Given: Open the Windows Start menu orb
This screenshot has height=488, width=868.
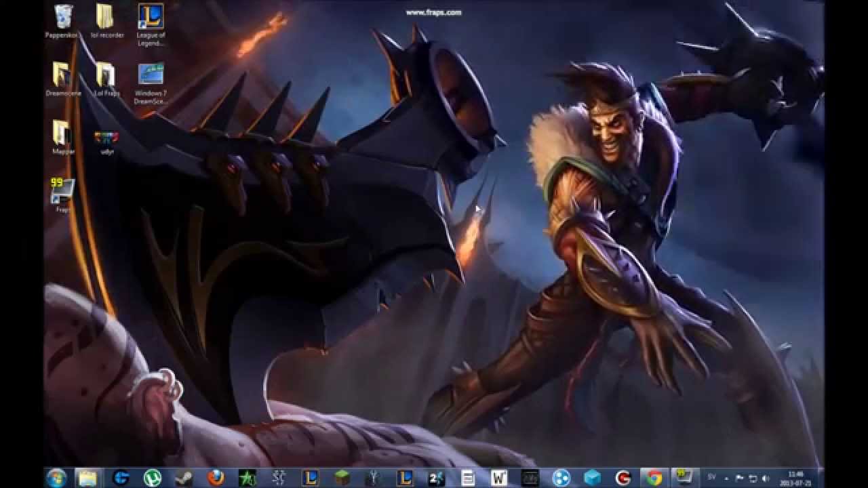Looking at the screenshot, I should click(x=56, y=478).
